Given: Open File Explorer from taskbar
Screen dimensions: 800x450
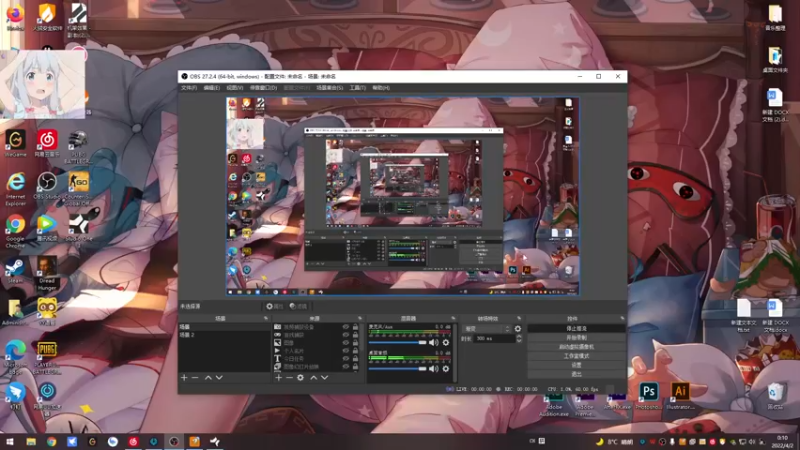Looking at the screenshot, I should (x=31, y=442).
